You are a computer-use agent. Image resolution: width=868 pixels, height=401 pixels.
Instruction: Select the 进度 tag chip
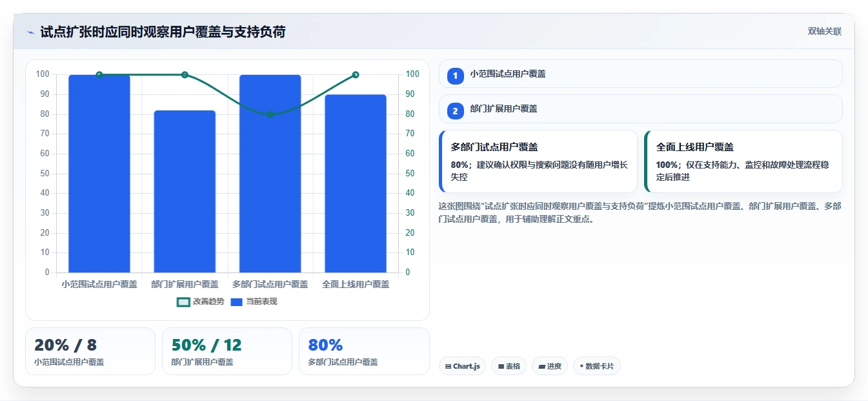pos(550,366)
